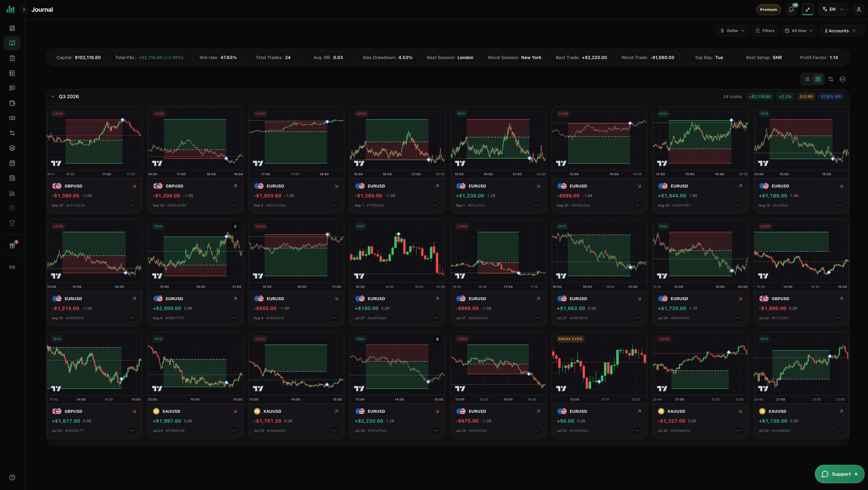Click the Premium badge button
This screenshot has height=490, width=868.
click(x=769, y=9)
